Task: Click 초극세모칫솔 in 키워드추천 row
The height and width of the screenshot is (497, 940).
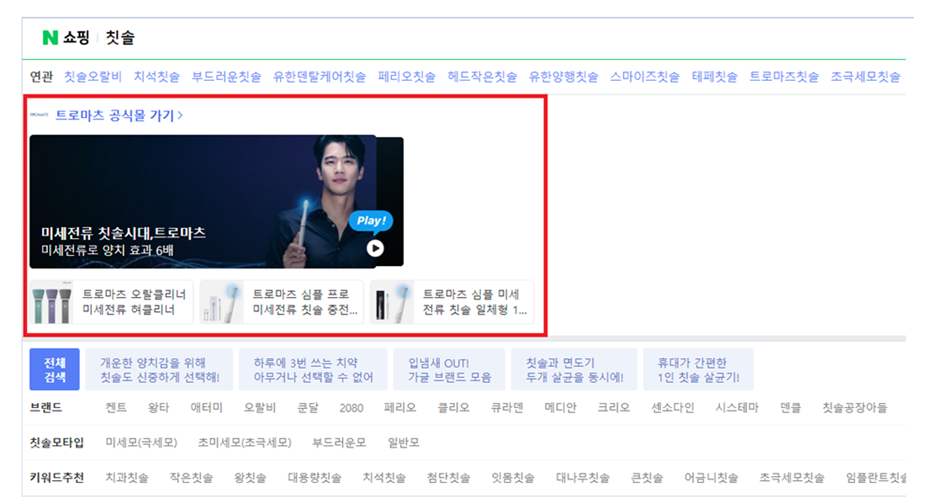Action: click(x=791, y=478)
